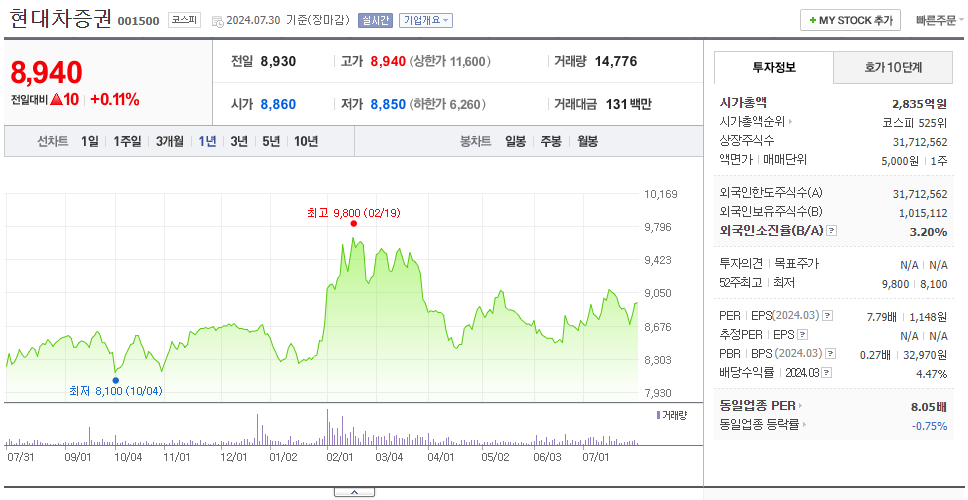Screen dimensions: 968x500
Task: Click the current price 8,940 in large red
Action: coord(46,73)
